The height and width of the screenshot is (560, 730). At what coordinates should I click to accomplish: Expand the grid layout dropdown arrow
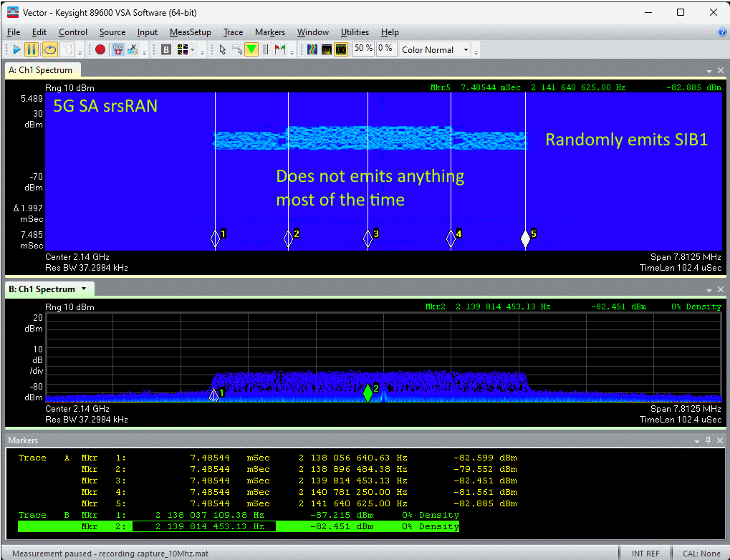[x=192, y=49]
